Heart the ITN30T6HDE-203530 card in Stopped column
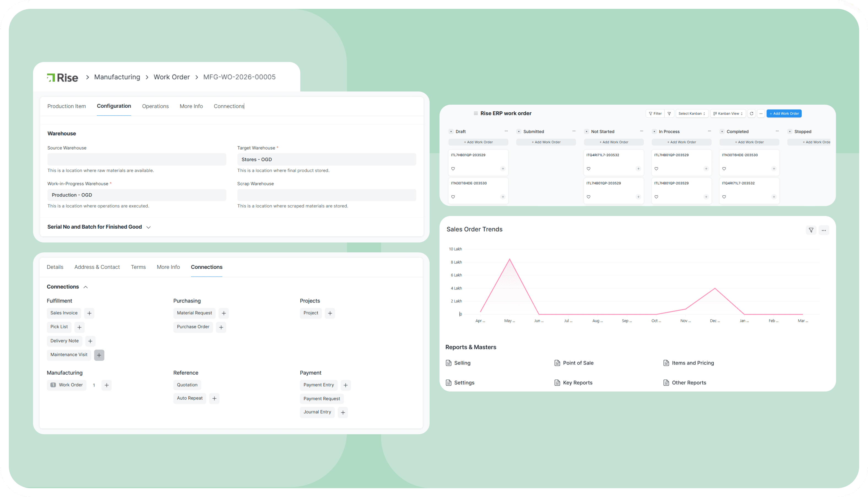The image size is (868, 497). [724, 169]
